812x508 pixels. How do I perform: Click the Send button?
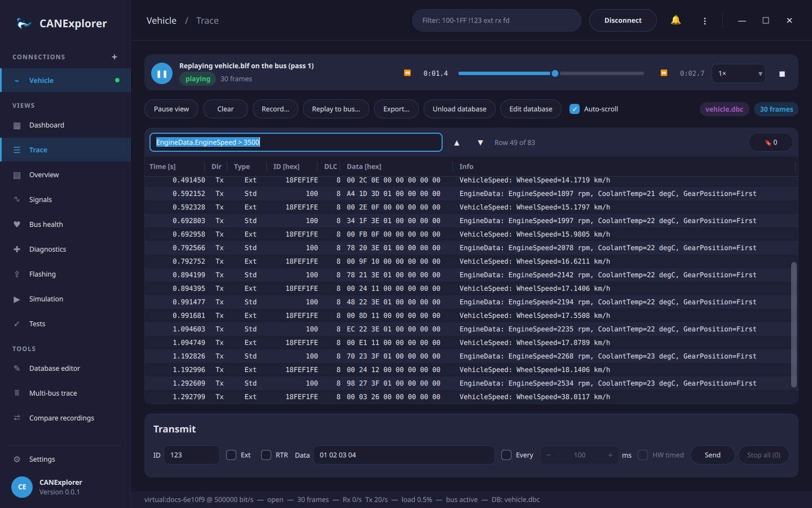[x=713, y=455]
